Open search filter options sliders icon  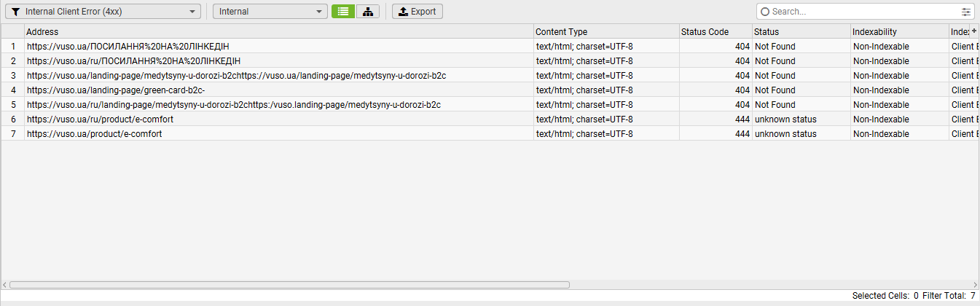(x=966, y=12)
